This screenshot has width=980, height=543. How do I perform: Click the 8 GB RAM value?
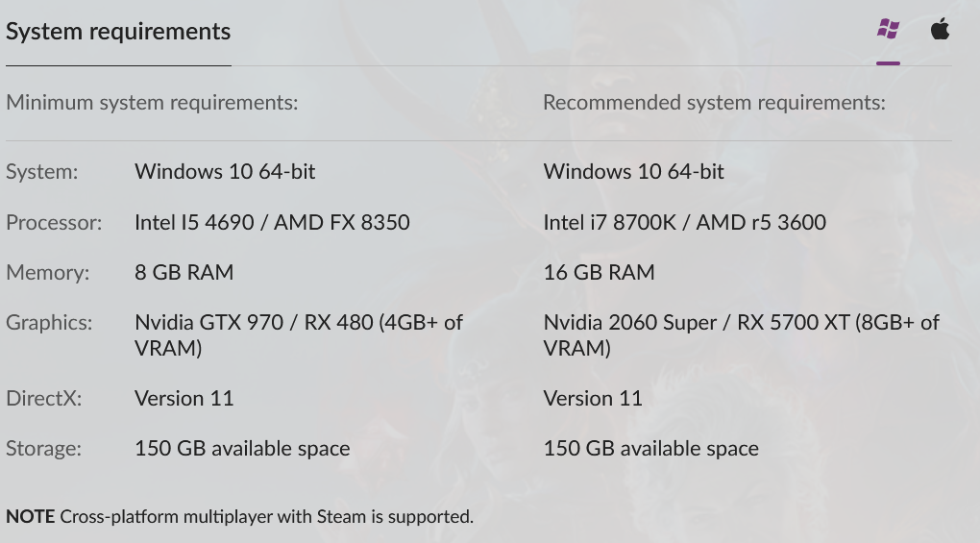pyautogui.click(x=184, y=272)
